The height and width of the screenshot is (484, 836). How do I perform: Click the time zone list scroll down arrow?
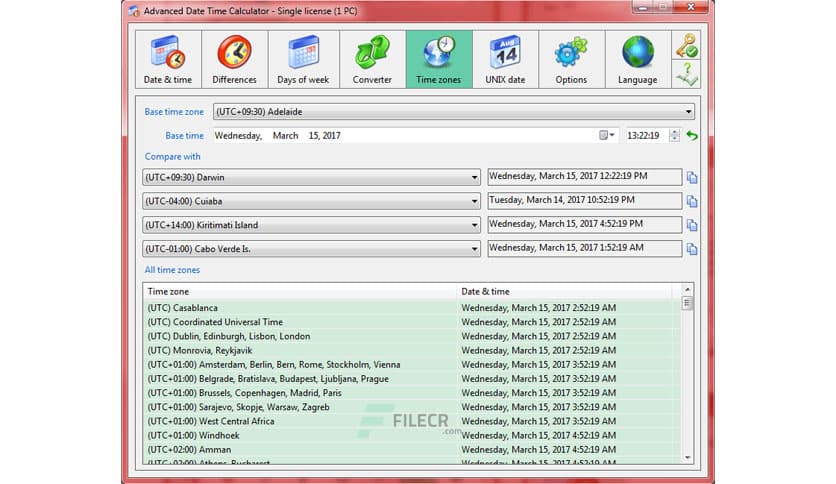click(x=687, y=457)
